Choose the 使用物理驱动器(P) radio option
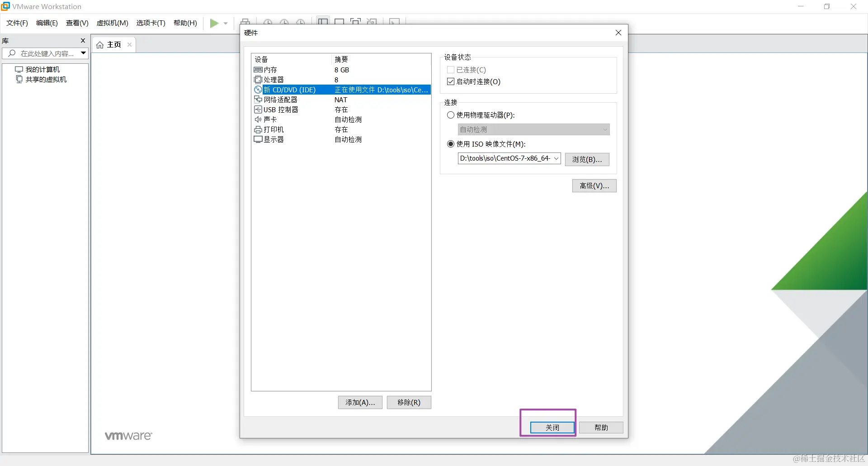This screenshot has width=868, height=466. point(451,115)
